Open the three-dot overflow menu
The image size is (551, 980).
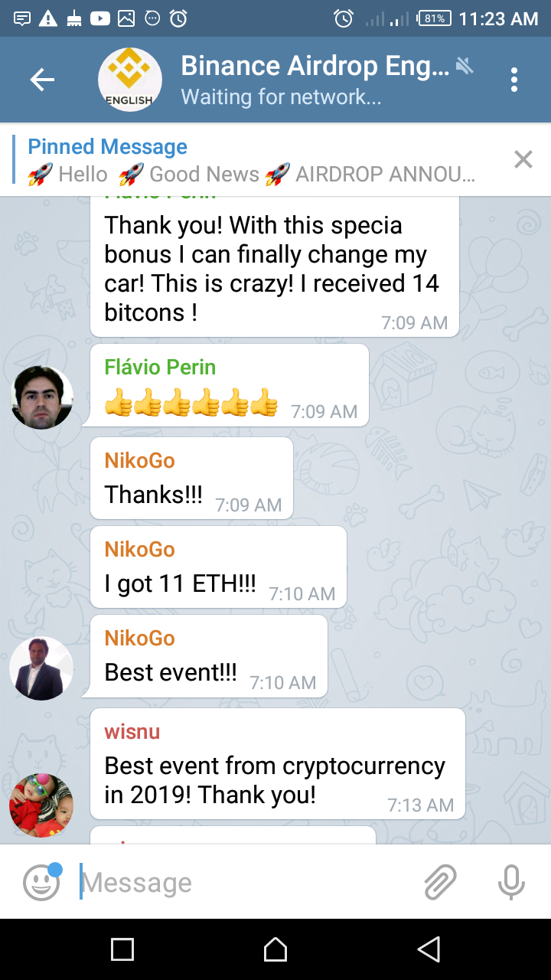pyautogui.click(x=514, y=80)
